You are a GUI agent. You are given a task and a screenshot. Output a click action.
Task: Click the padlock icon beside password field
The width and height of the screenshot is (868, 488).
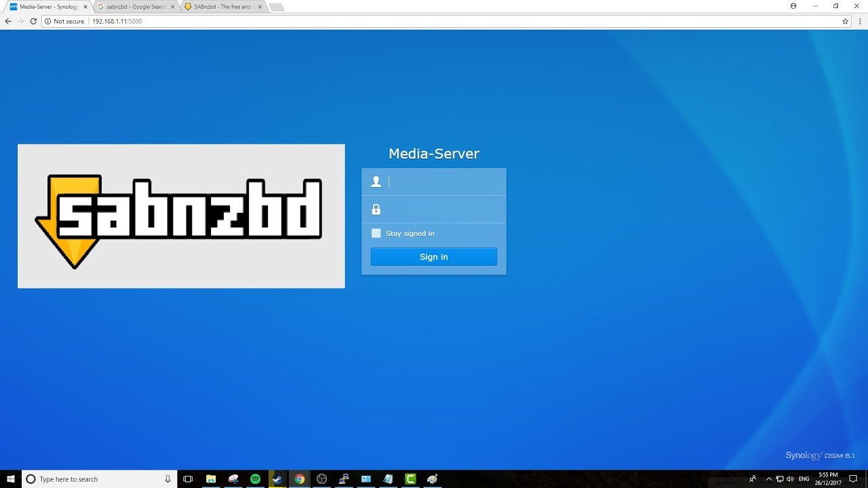(x=376, y=209)
